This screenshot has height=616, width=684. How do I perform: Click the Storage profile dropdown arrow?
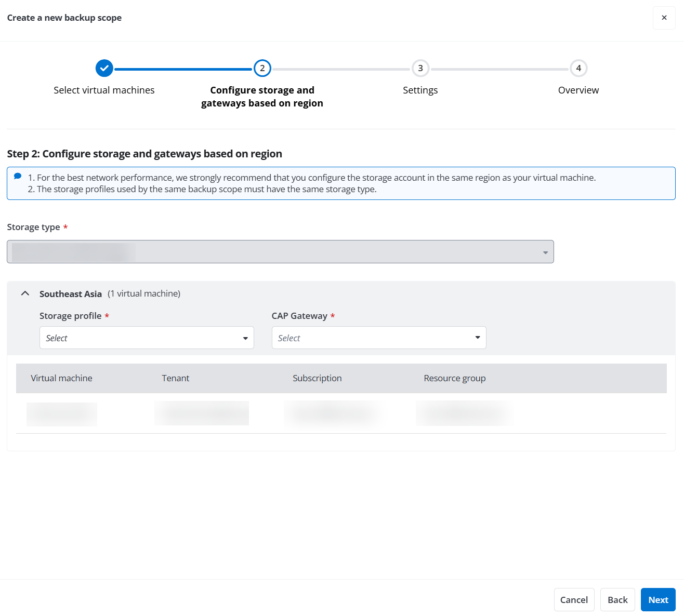[245, 338]
